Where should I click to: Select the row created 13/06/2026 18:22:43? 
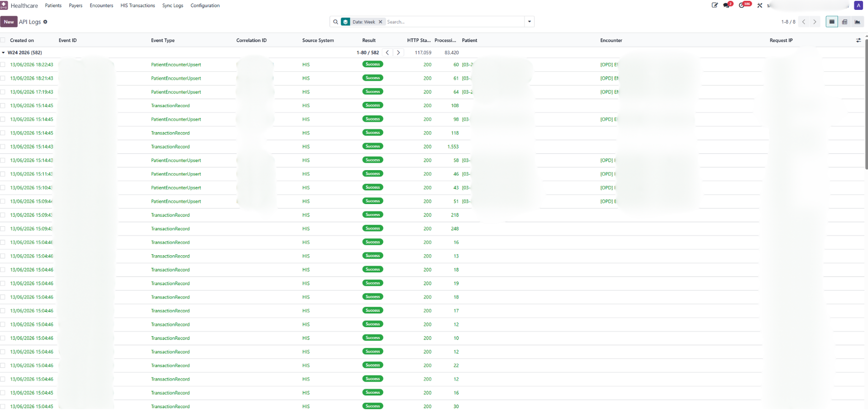3,64
